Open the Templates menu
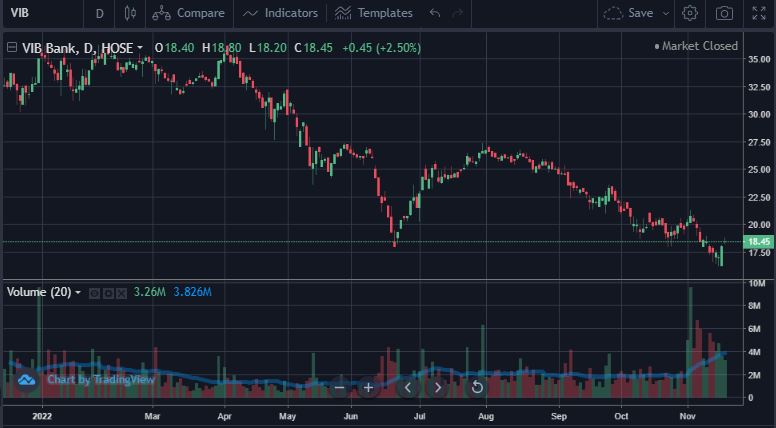This screenshot has height=428, width=776. (x=373, y=13)
